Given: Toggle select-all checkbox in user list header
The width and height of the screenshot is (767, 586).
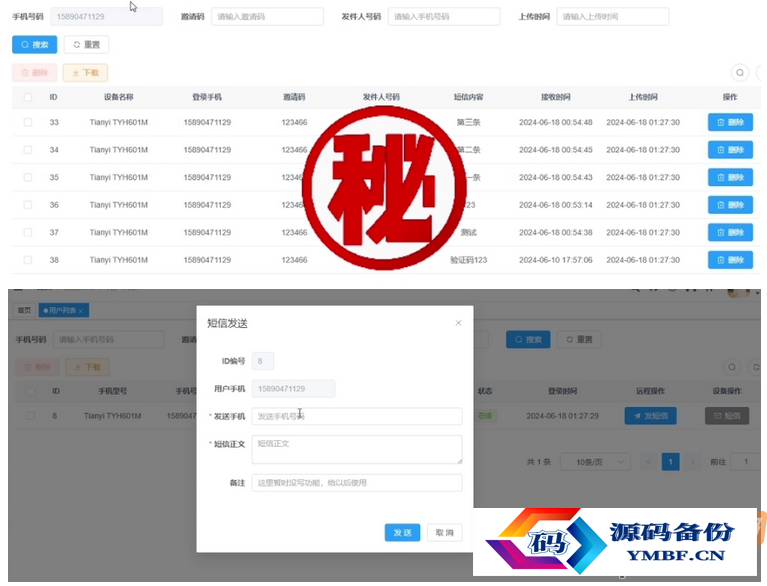Looking at the screenshot, I should click(31, 391).
